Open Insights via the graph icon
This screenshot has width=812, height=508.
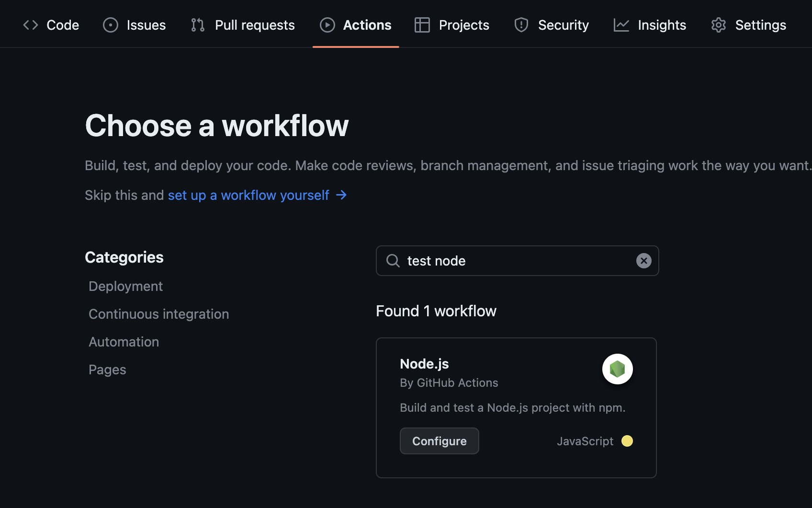[x=620, y=24]
